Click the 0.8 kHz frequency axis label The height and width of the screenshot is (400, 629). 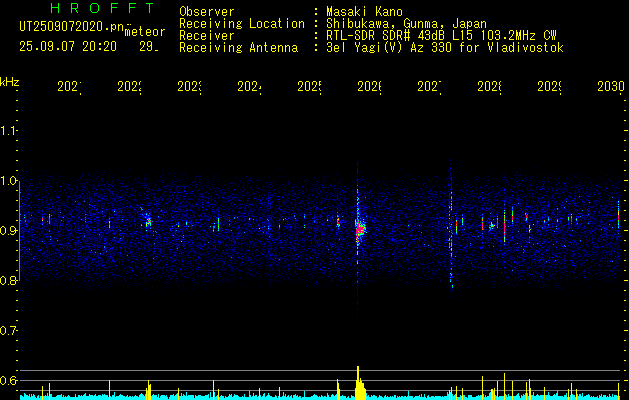8,281
